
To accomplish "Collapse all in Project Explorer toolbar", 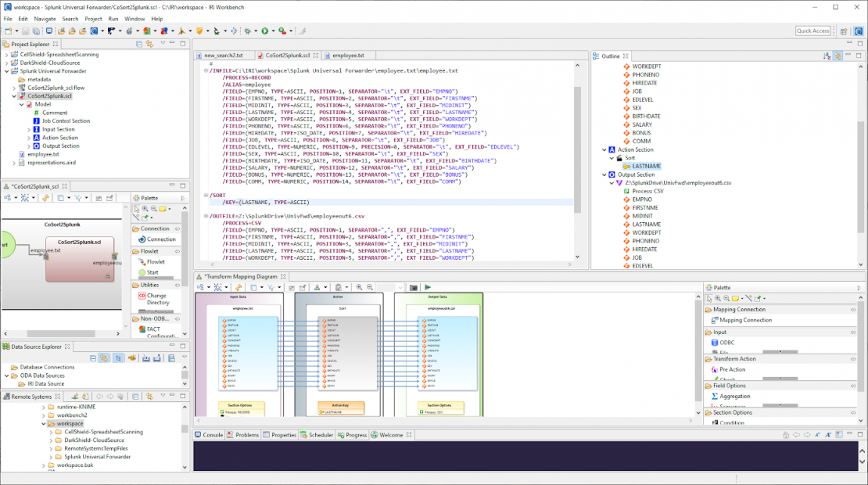I will tap(139, 44).
